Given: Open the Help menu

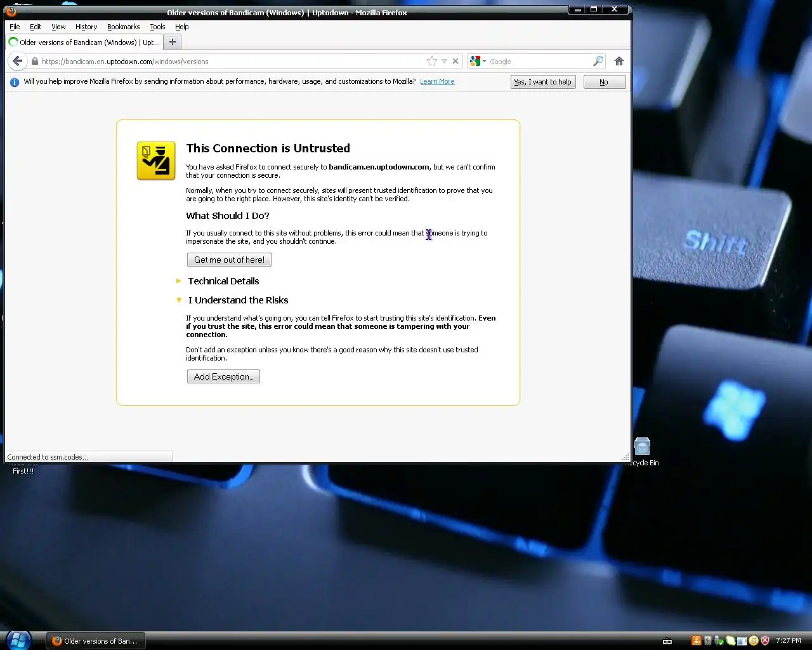Looking at the screenshot, I should click(182, 27).
